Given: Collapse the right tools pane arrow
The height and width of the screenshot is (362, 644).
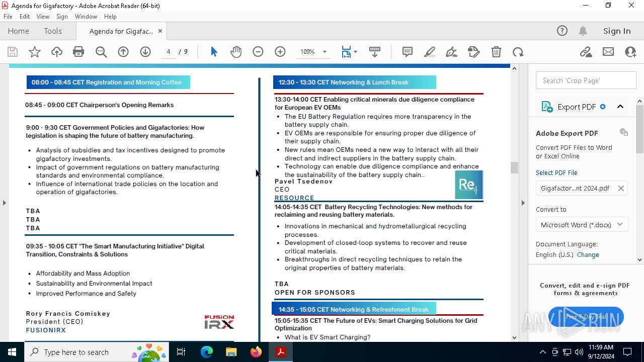Looking at the screenshot, I should (x=523, y=203).
